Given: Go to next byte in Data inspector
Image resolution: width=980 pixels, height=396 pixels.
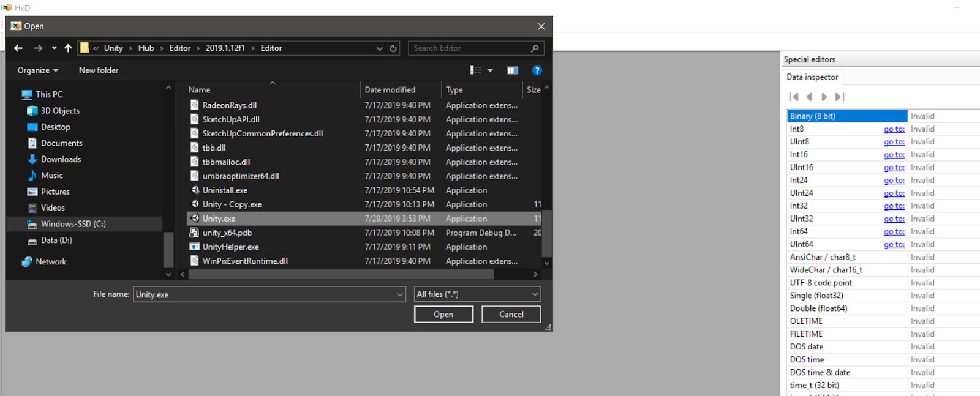Looking at the screenshot, I should coord(824,97).
